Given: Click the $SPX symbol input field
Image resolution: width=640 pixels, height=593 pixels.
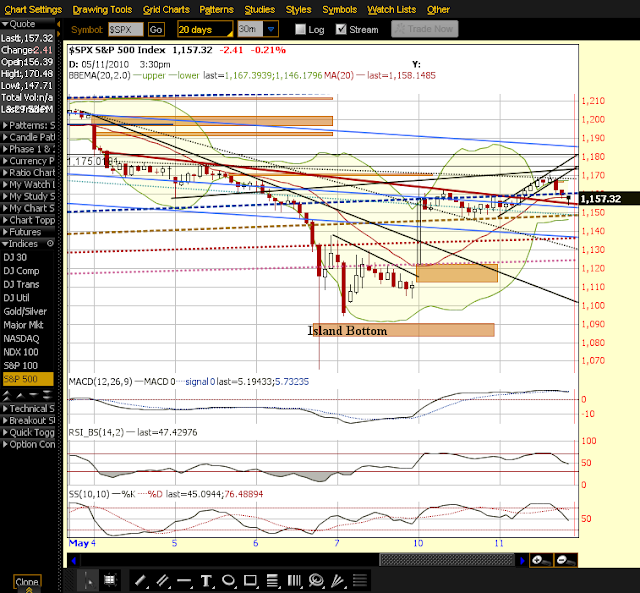Looking at the screenshot, I should 126,29.
